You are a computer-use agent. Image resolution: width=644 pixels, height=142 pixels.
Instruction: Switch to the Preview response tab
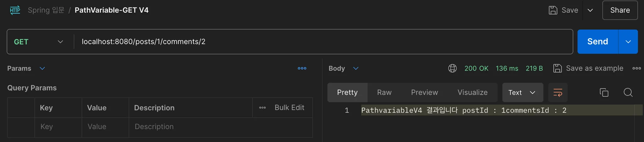click(x=424, y=93)
